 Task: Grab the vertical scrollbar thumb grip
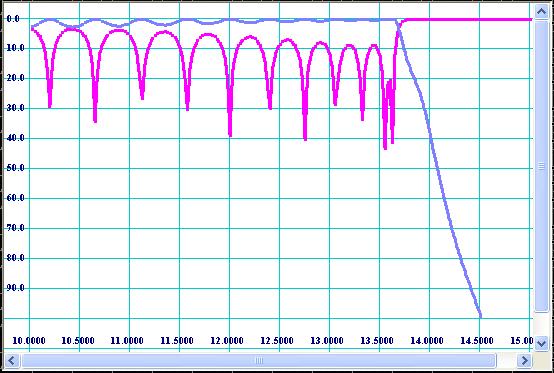pos(541,166)
